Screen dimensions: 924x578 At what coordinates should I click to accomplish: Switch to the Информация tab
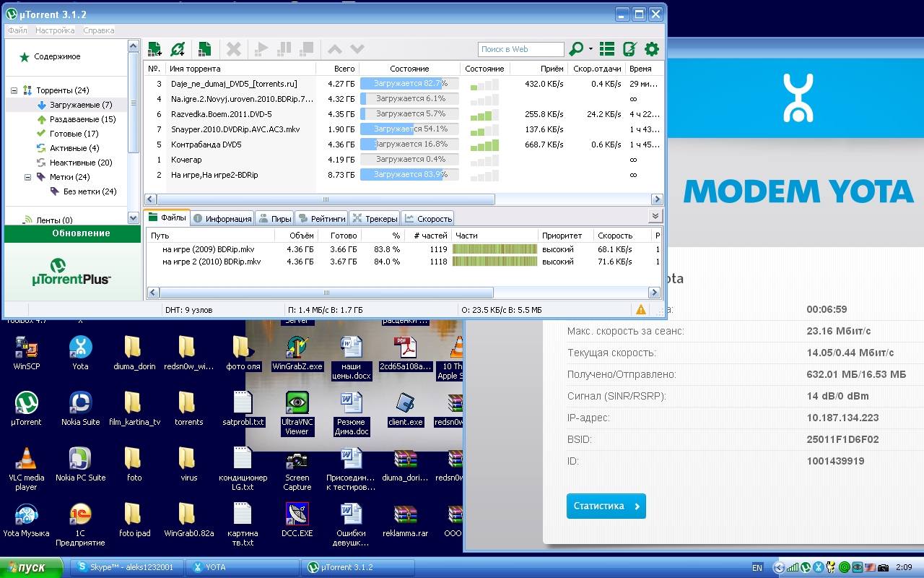coord(222,218)
